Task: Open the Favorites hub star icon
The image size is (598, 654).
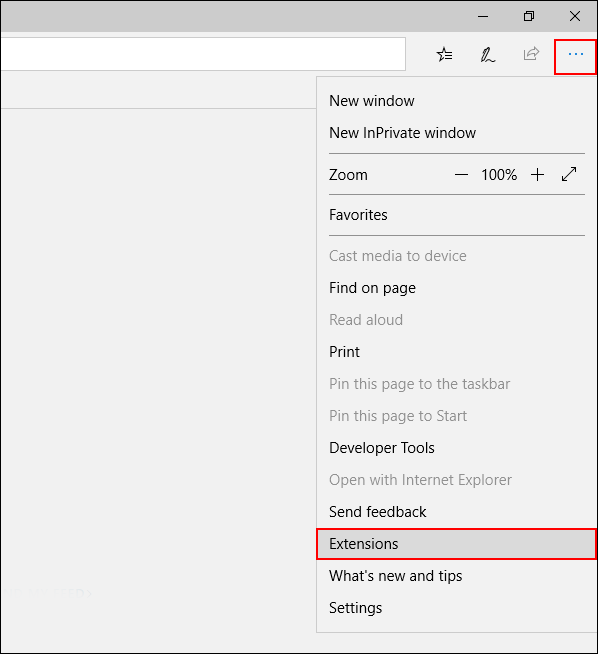Action: (x=445, y=55)
